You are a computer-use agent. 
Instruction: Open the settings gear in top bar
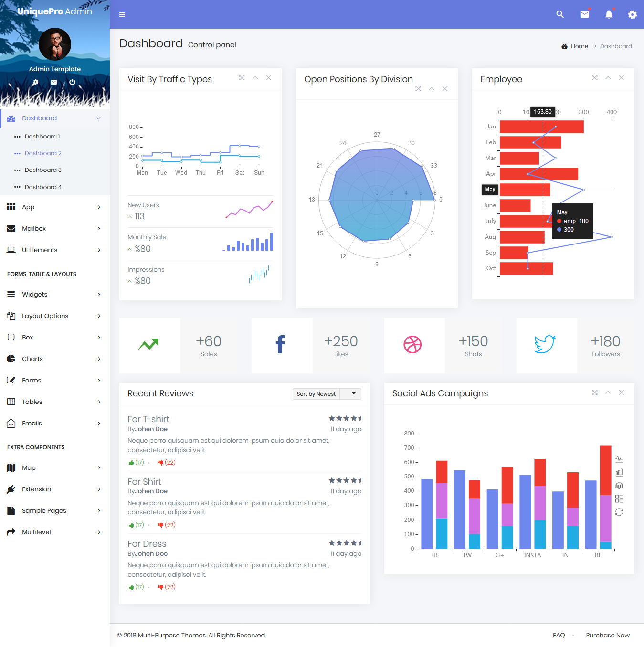(633, 14)
